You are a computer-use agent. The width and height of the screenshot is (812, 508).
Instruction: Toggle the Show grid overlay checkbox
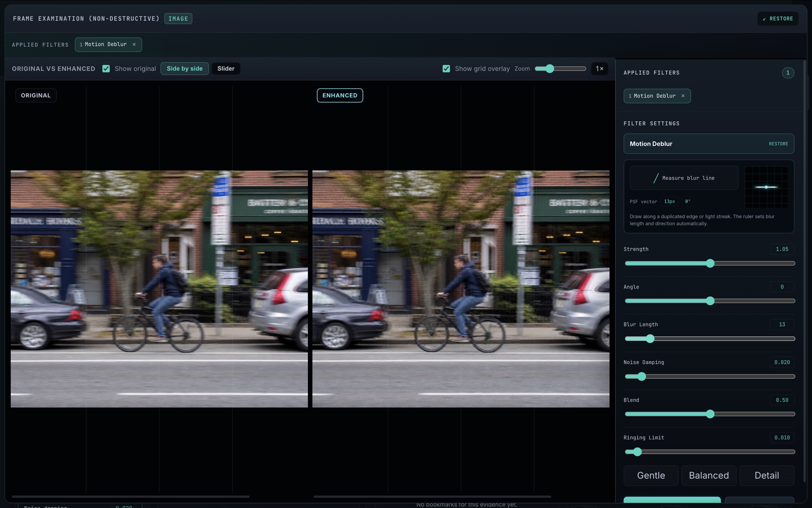click(x=446, y=69)
